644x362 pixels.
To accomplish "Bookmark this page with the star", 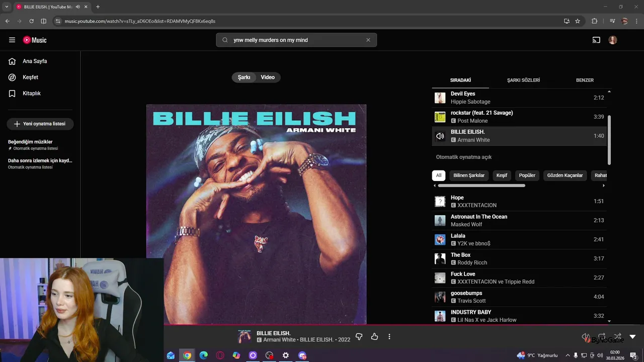I will click(578, 21).
